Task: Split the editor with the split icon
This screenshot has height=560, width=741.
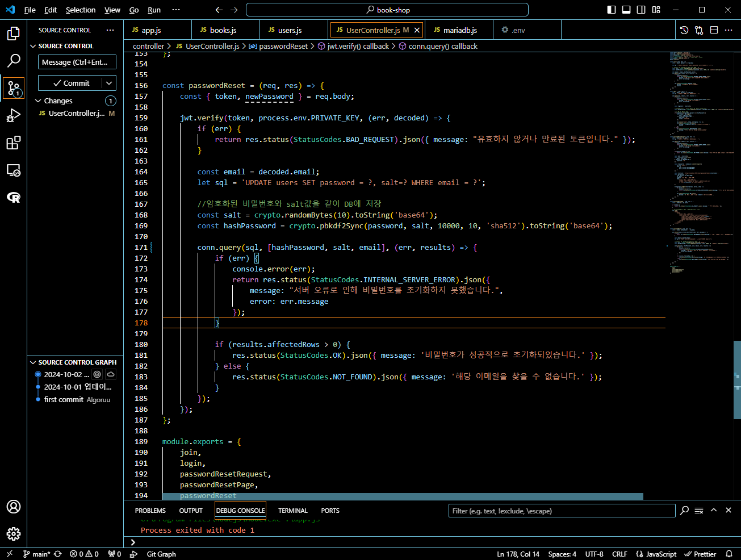Action: click(714, 30)
